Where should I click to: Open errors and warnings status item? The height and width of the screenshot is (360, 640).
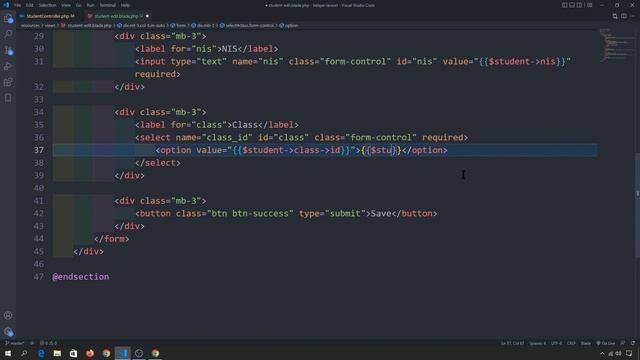[49, 343]
